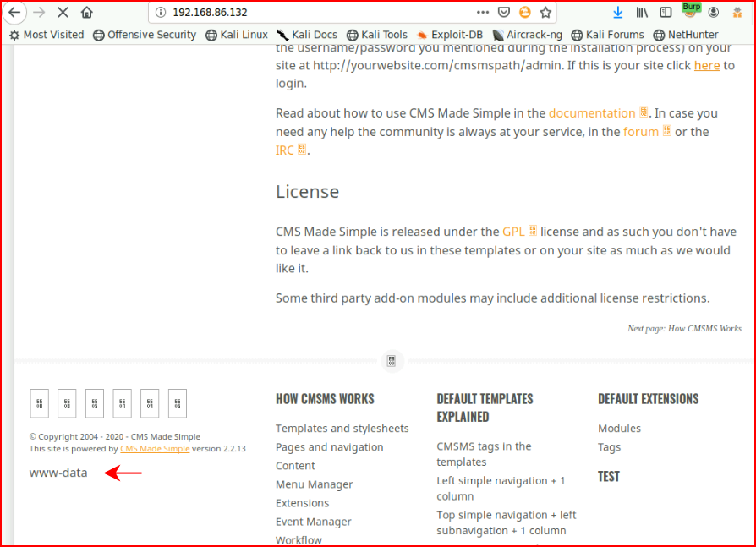Visit the forum link

point(641,132)
